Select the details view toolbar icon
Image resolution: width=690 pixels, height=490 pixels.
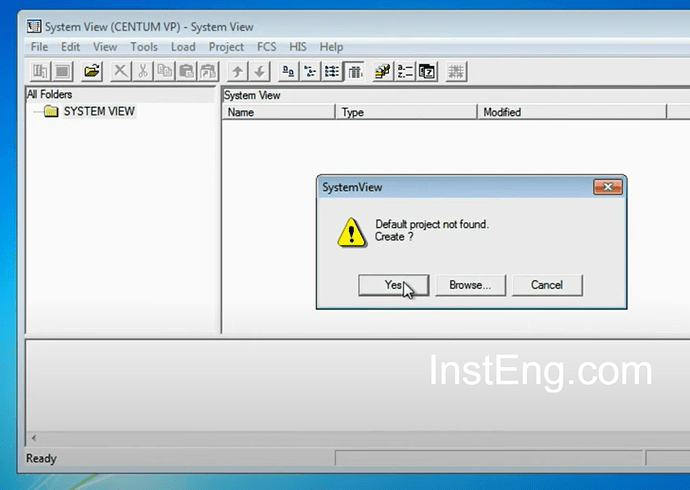pos(354,71)
